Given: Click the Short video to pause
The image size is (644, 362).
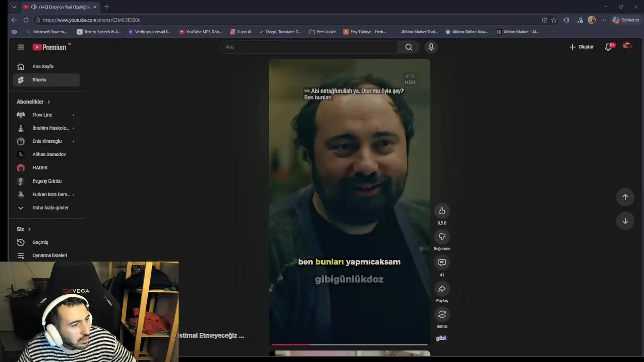Looking at the screenshot, I should click(349, 201).
